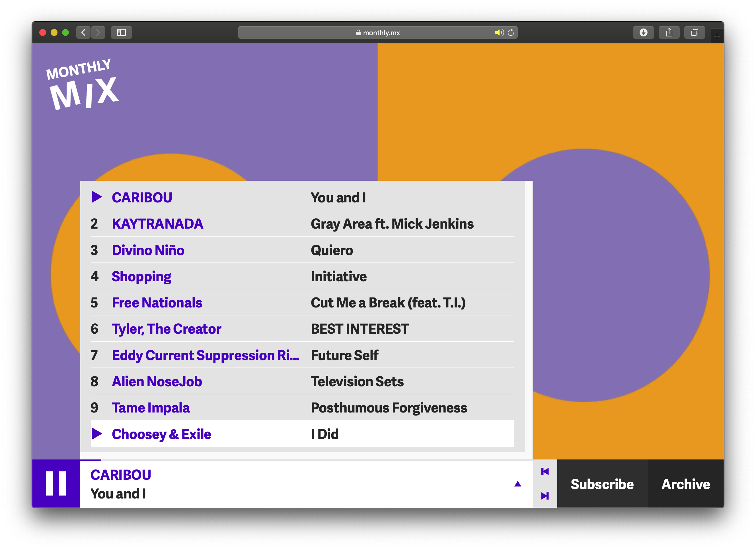Screen dimensions: 756x550
Task: Select track title You and I in playlist
Action: click(338, 197)
